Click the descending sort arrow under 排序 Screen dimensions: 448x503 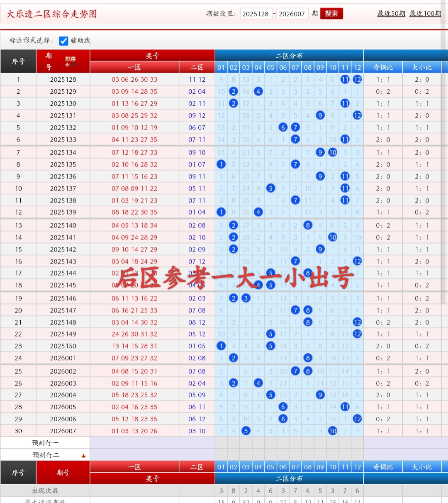tap(74, 65)
